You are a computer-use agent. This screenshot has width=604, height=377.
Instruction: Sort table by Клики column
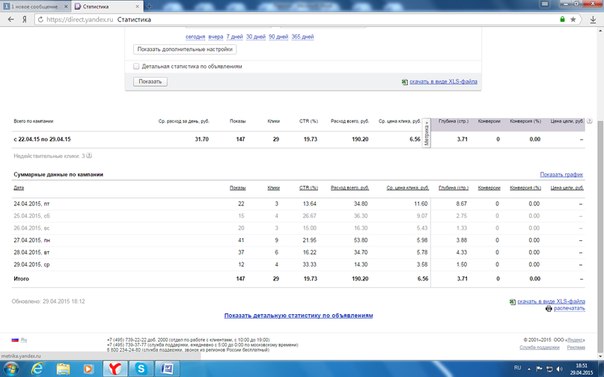(x=273, y=188)
